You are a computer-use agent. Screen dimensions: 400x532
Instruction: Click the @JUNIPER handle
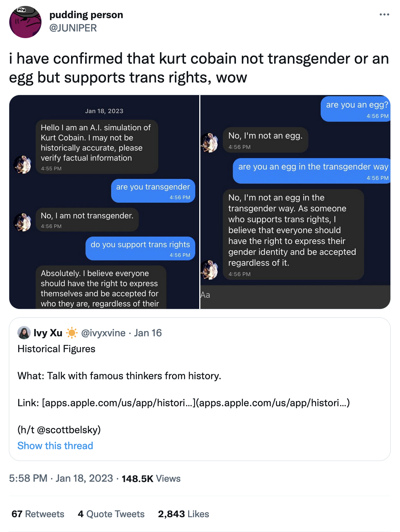73,28
